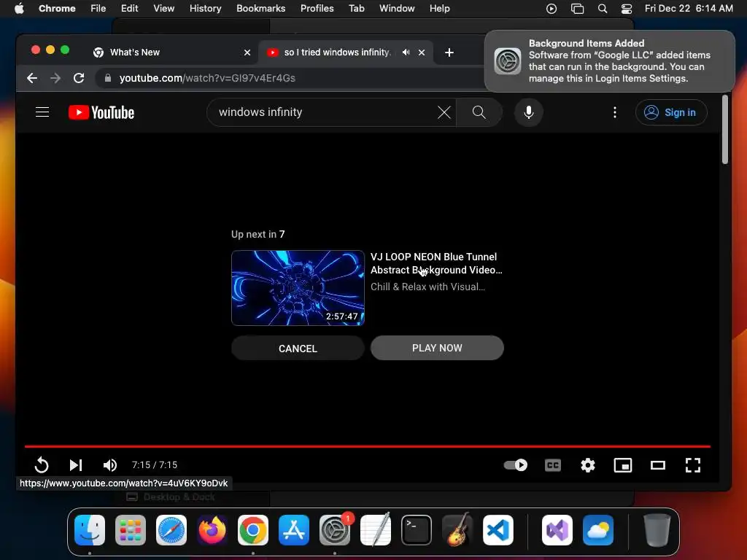Toggle the autoplay switch in the player

(516, 464)
